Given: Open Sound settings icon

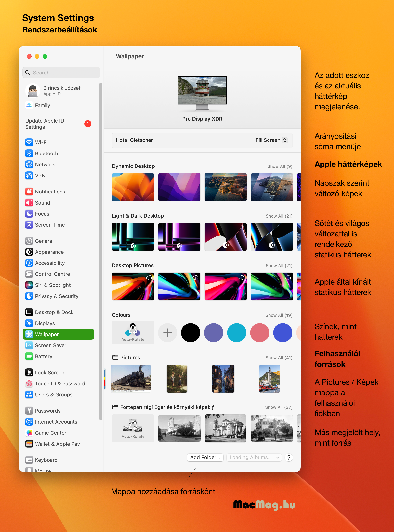Looking at the screenshot, I should [29, 203].
